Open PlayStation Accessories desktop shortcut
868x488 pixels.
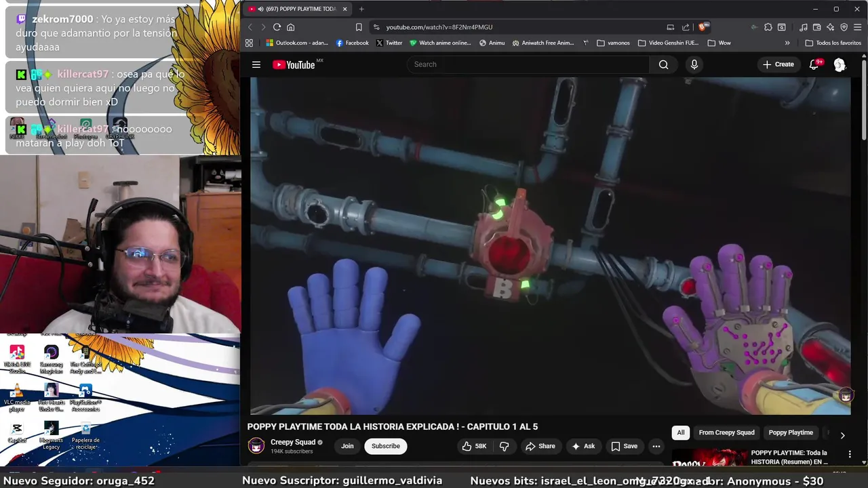(x=85, y=397)
